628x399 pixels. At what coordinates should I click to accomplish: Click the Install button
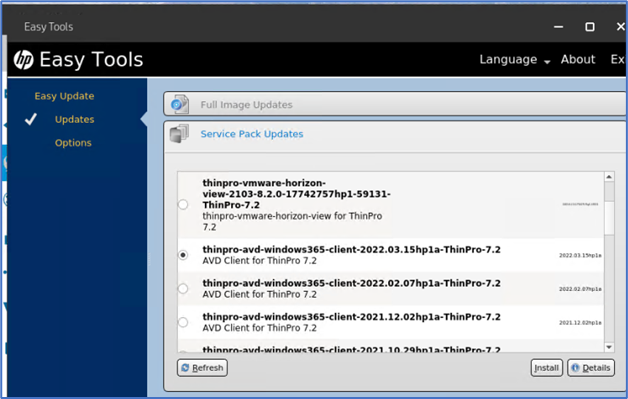click(x=546, y=367)
